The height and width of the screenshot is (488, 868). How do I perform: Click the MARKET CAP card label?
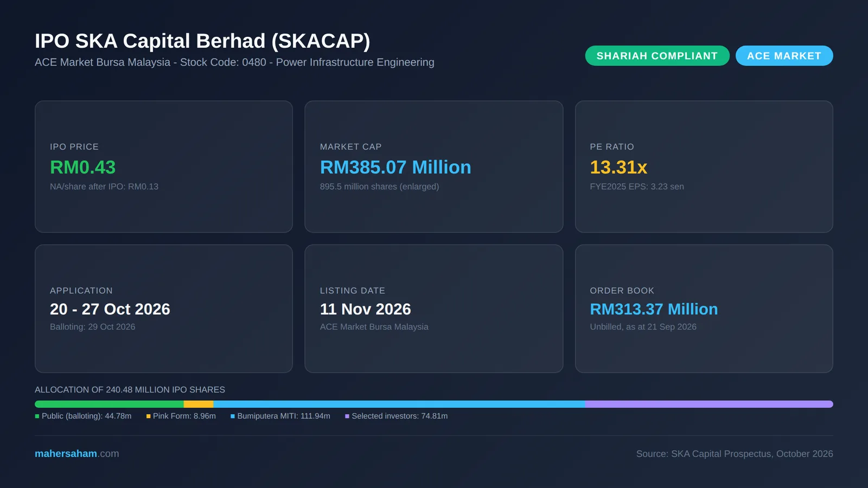pos(350,147)
